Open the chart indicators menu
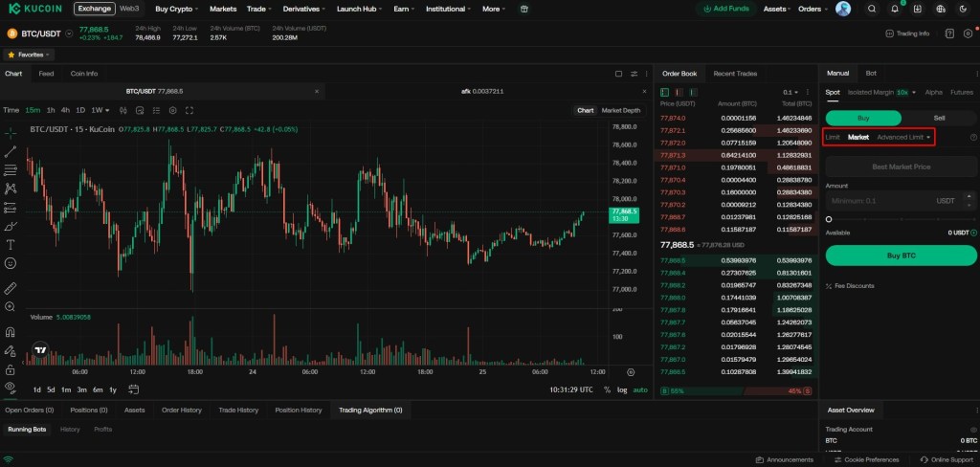The height and width of the screenshot is (467, 980). point(140,110)
